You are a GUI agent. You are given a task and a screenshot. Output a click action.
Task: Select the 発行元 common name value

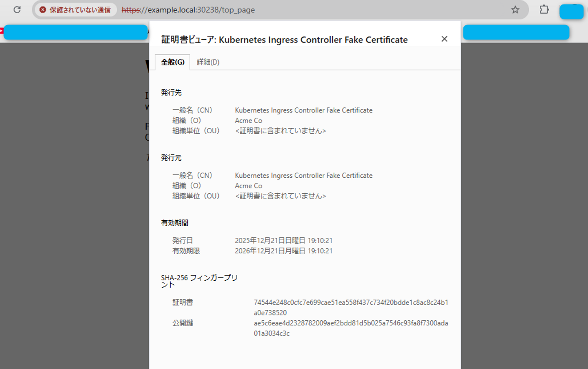tap(303, 175)
